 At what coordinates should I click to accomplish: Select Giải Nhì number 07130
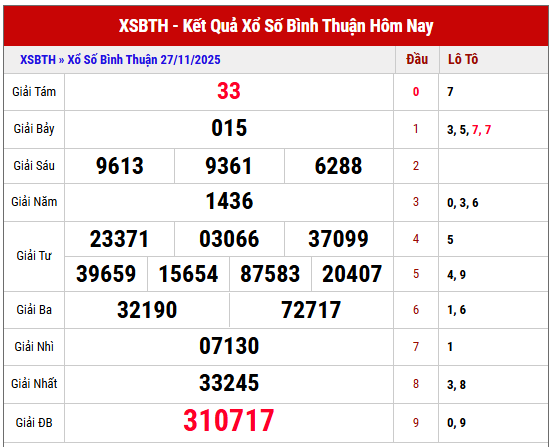(229, 346)
